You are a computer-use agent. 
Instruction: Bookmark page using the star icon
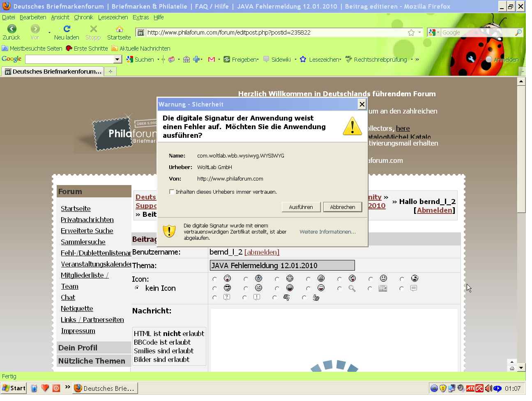coord(411,32)
